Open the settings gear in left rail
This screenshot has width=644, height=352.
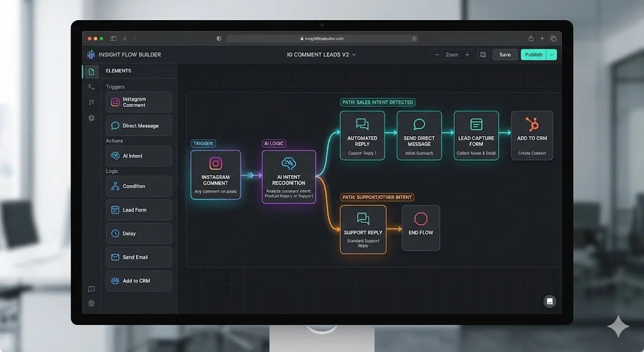[x=92, y=304]
